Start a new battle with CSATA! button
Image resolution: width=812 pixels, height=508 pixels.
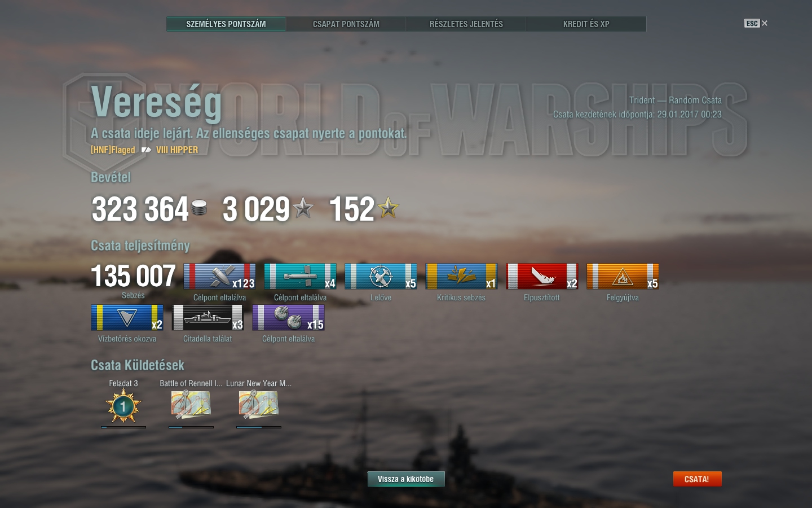(697, 479)
